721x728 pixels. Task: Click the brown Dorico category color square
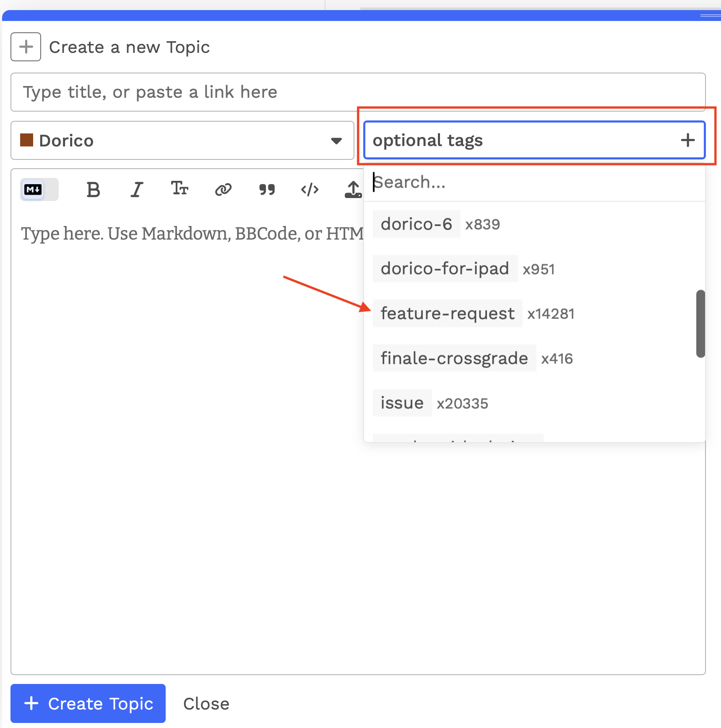(x=26, y=140)
